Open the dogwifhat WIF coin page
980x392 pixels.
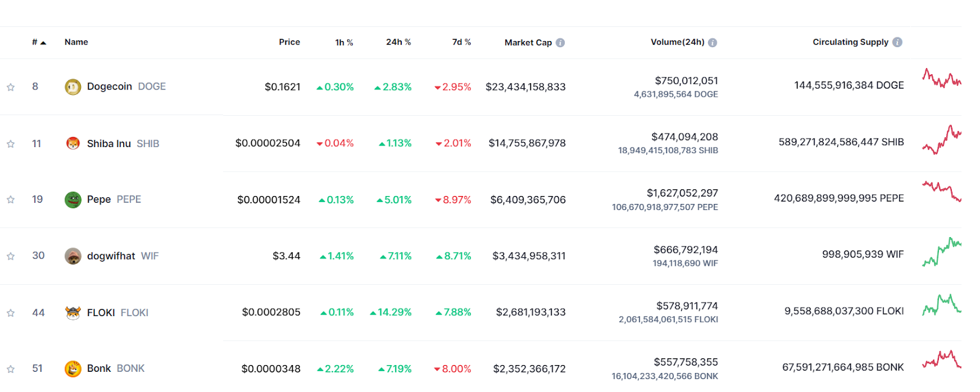click(123, 256)
